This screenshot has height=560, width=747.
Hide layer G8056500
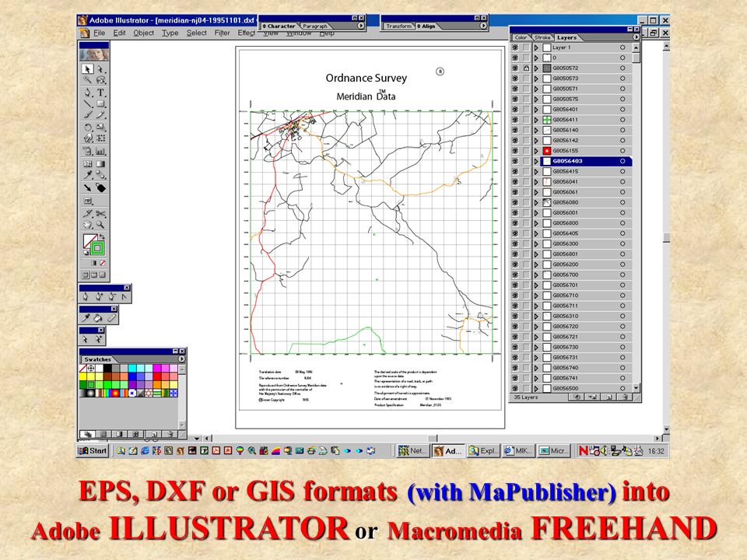point(515,389)
